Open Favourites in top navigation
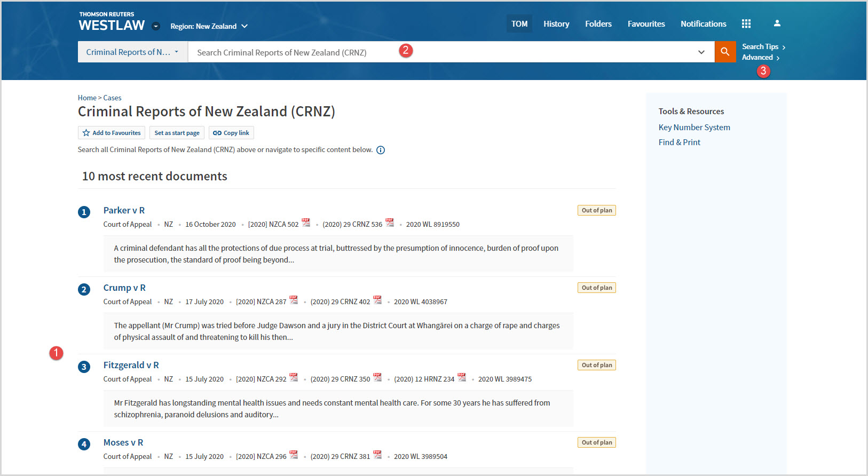 pos(646,23)
